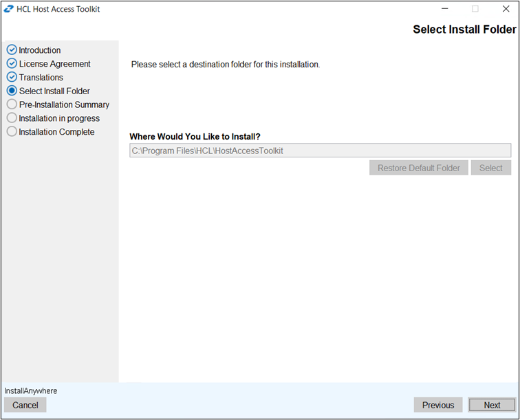520x420 pixels.
Task: Go back with the Previous button
Action: (x=438, y=405)
